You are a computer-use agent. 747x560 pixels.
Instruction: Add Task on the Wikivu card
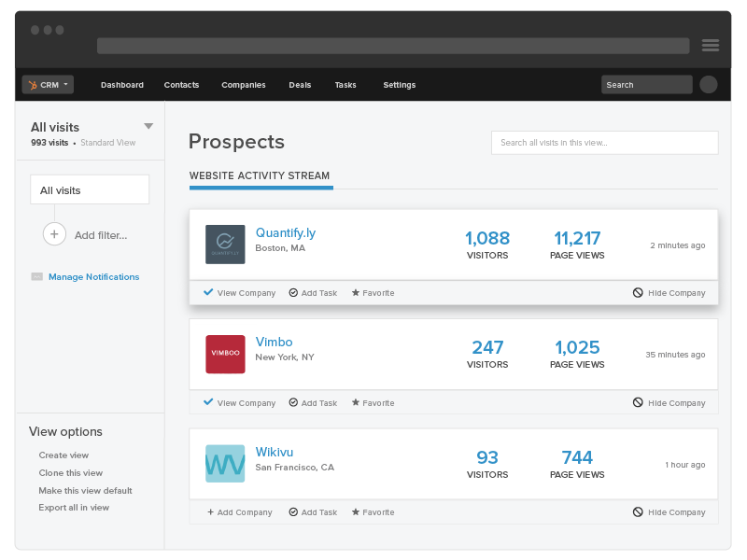point(313,511)
